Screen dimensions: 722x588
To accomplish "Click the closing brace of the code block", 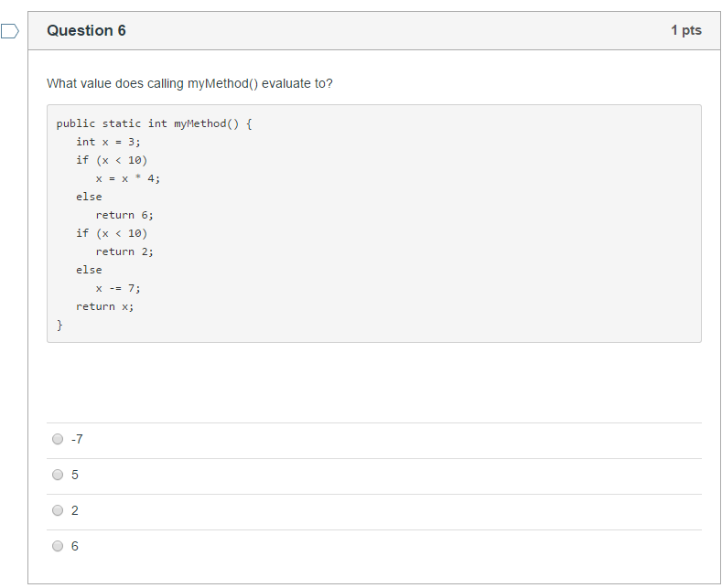I will [x=59, y=325].
